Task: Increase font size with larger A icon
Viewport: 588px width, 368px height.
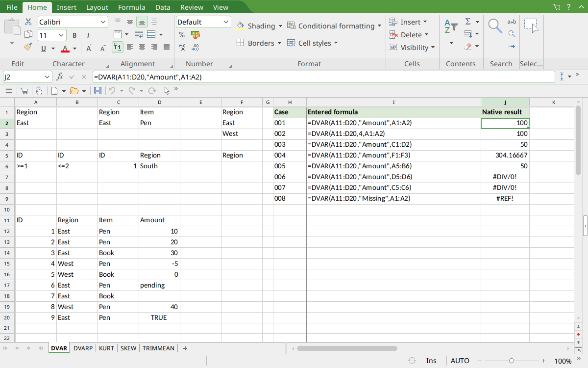Action: click(89, 48)
